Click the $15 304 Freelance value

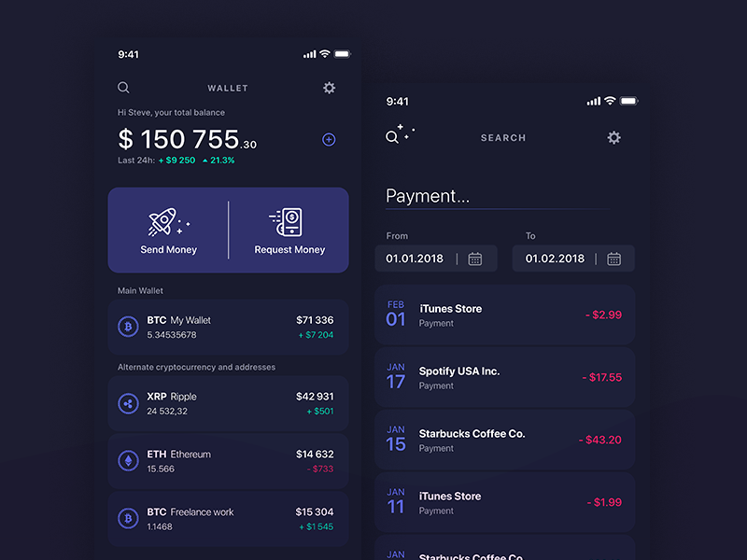(315, 511)
